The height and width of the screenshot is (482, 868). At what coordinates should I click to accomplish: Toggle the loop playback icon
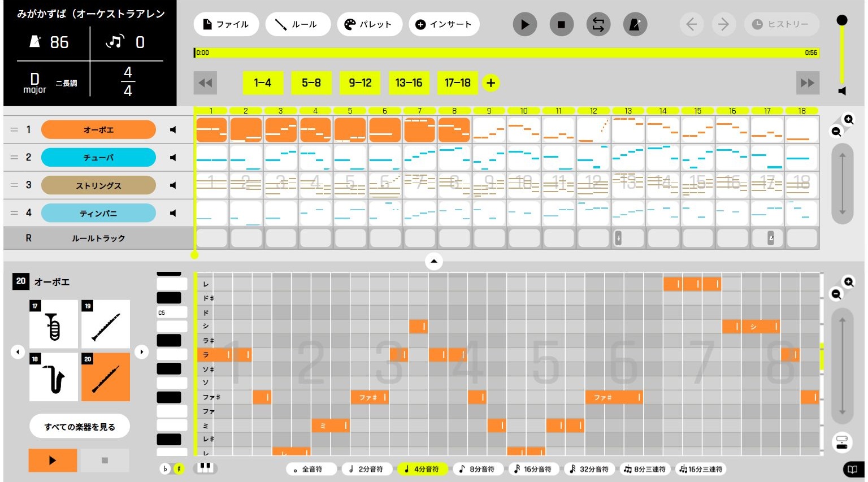point(598,24)
